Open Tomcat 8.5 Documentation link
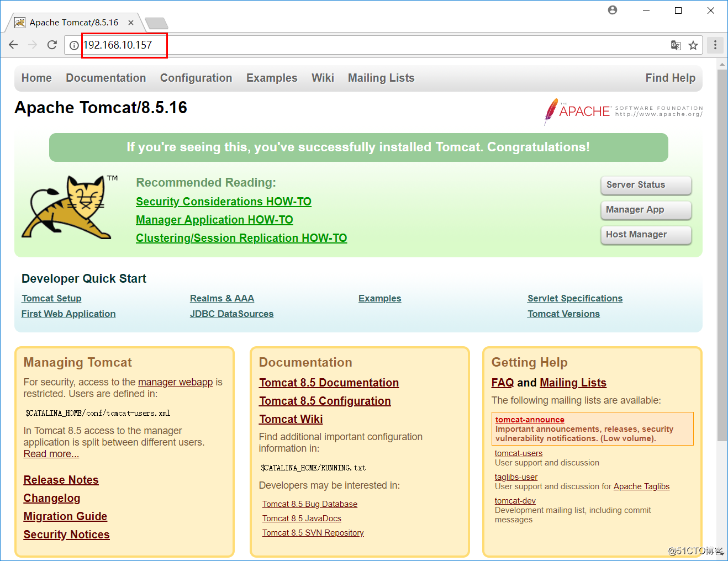Screen dimensions: 728x561 tap(329, 383)
